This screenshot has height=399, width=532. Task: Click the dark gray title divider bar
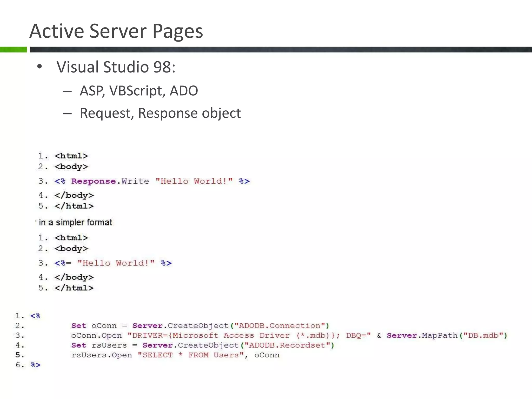[x=281, y=50]
